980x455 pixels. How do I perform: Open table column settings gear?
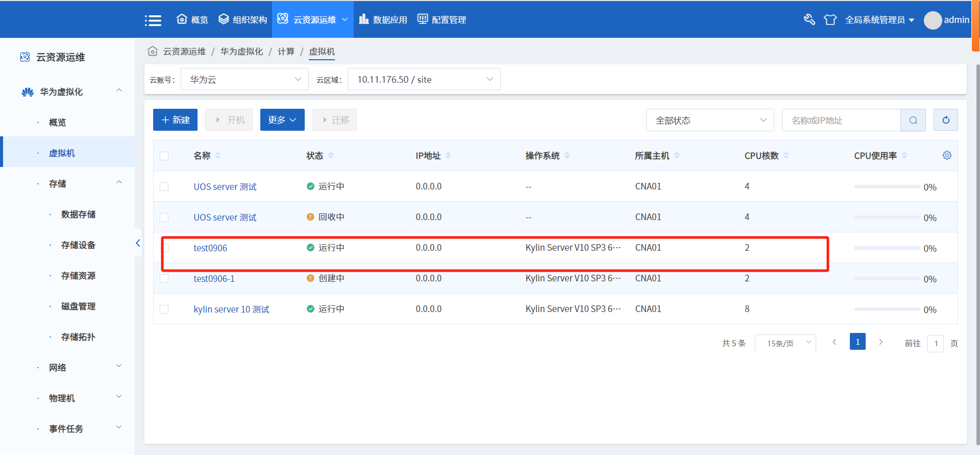[x=947, y=155]
